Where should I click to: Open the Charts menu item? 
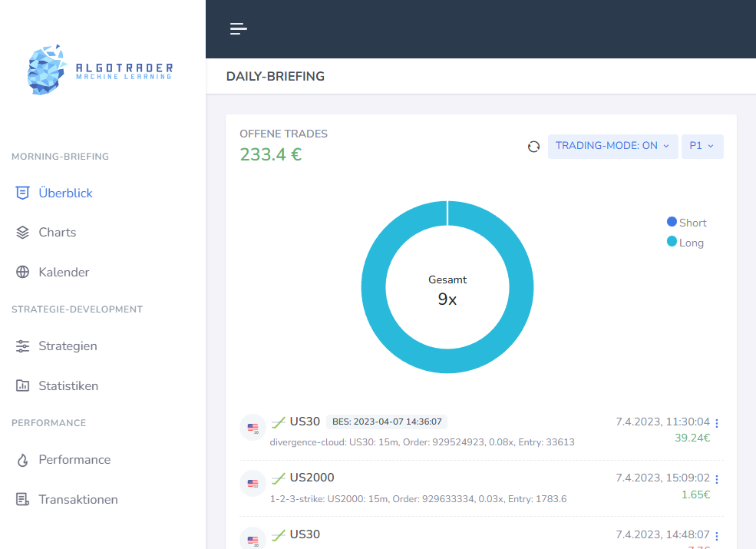(58, 233)
